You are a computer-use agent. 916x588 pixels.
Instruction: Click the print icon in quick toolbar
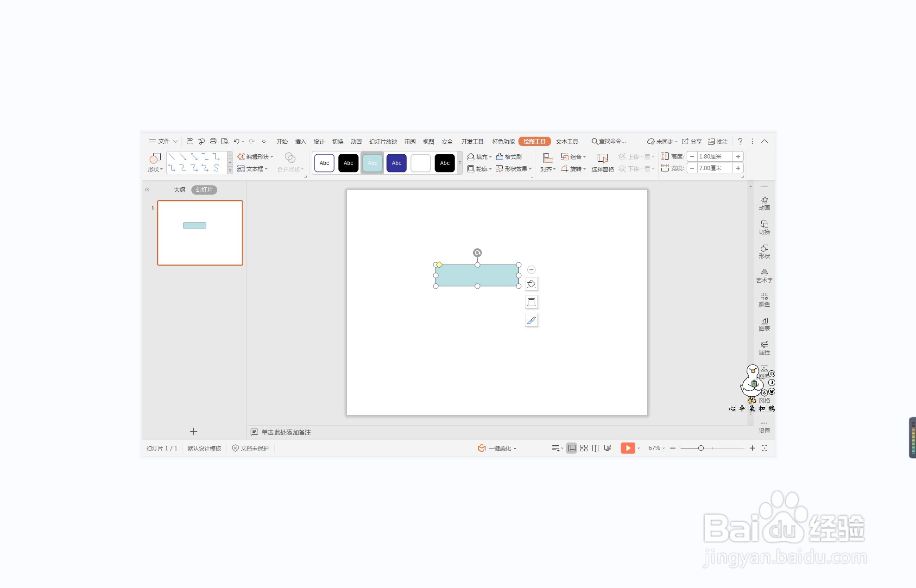213,141
